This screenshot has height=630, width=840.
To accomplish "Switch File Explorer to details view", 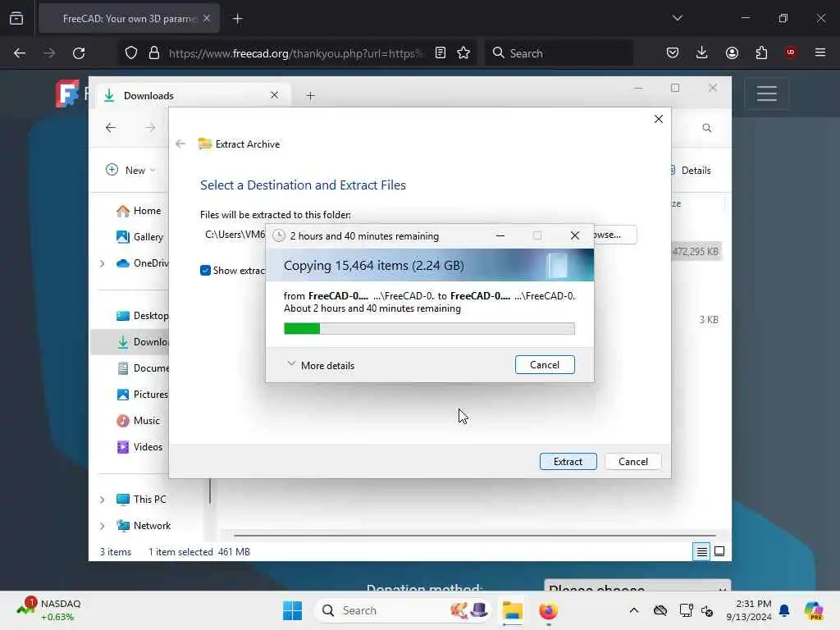I will [702, 551].
